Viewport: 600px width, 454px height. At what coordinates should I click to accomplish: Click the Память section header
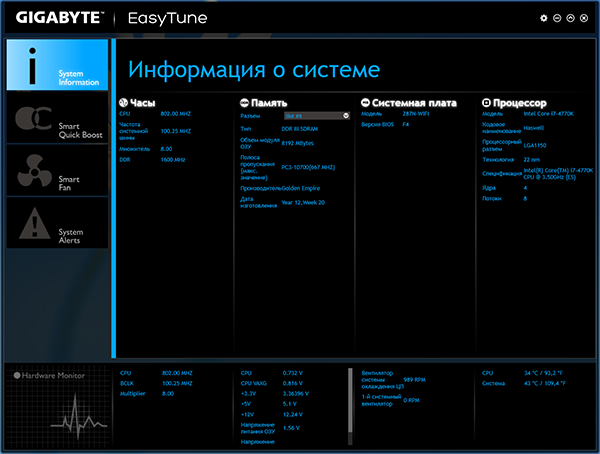coord(269,103)
